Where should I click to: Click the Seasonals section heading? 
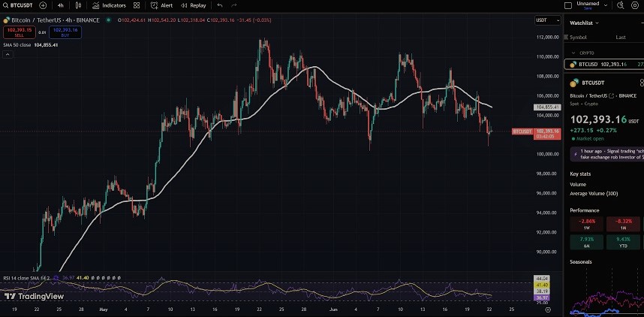click(x=581, y=262)
